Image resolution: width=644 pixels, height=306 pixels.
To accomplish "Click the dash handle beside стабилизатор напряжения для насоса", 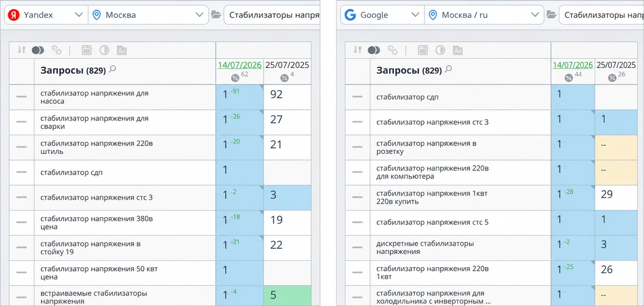I will point(21,97).
